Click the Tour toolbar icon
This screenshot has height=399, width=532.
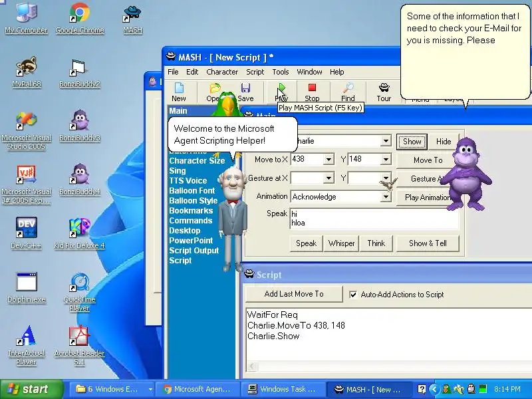pos(384,92)
